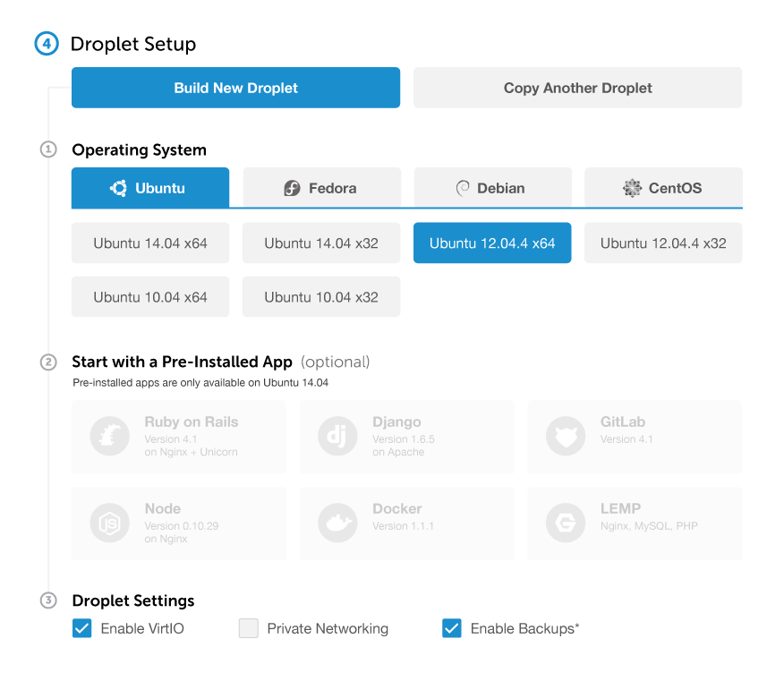Screen dimensions: 784x673
Task: Click the Droplet Settings heading
Action: click(x=133, y=601)
